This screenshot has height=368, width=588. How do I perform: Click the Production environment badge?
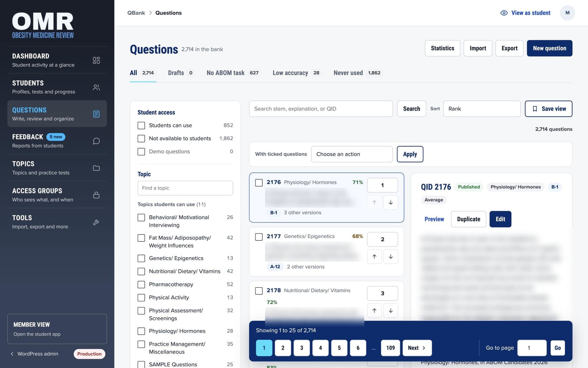tap(89, 354)
